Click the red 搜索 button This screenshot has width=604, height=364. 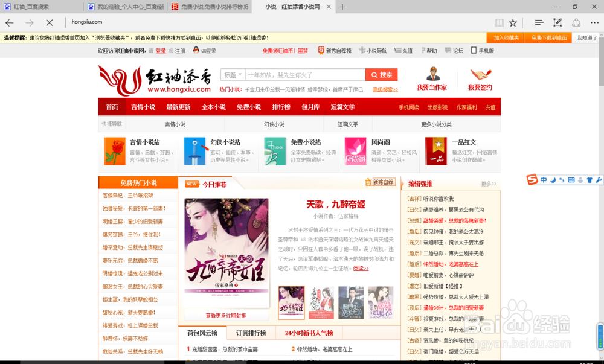tap(381, 75)
